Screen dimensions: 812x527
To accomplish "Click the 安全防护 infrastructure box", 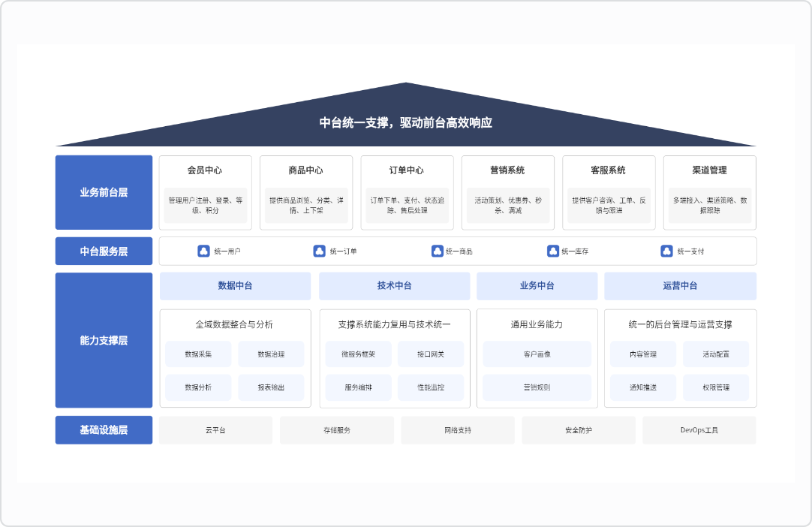I will [579, 430].
